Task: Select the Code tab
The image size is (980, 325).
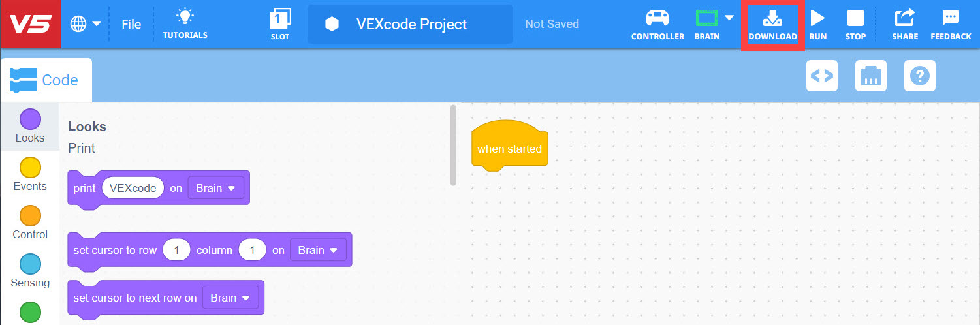Action: pyautogui.click(x=46, y=80)
